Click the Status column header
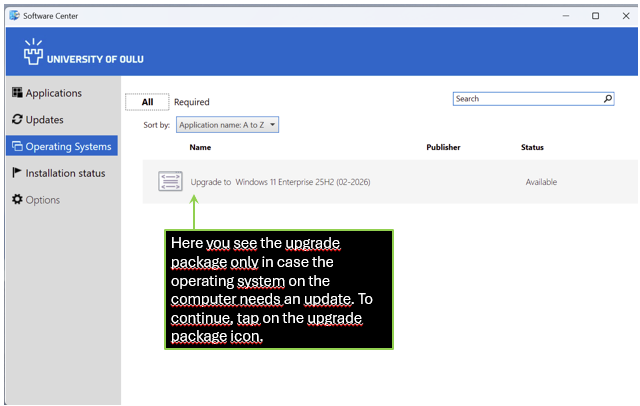The width and height of the screenshot is (640, 406). pyautogui.click(x=532, y=147)
